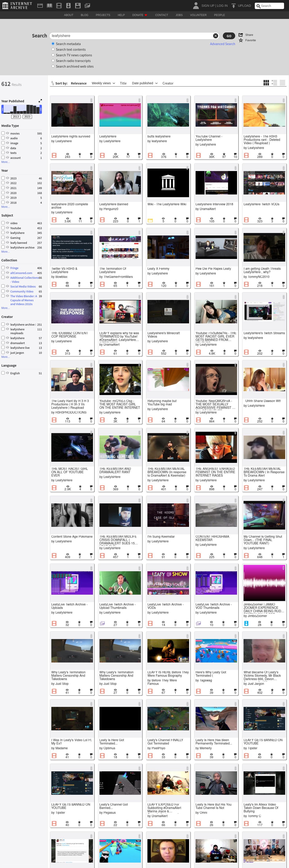Expand 'More...' under Year filters
Viewport: 289px width, 868px height.
pos(5,207)
